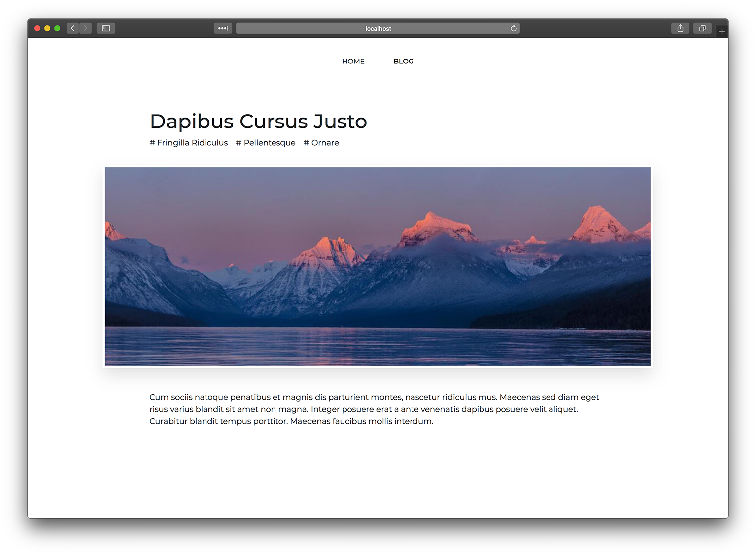Click the article paragraph text
The width and height of the screenshot is (756, 555).
(374, 409)
